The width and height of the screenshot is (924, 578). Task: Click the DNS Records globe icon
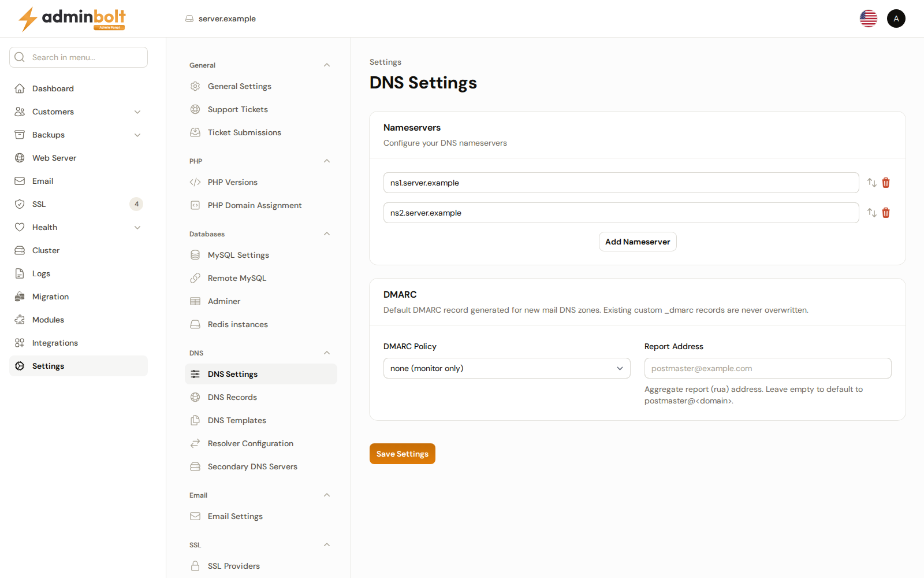pos(195,397)
